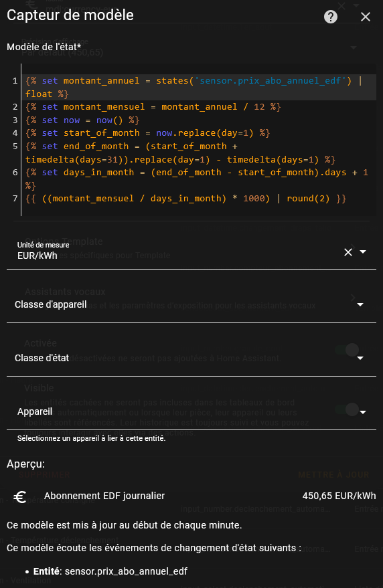The image size is (383, 588).
Task: Click line number 7 in the editor gutter
Action: click(x=15, y=199)
